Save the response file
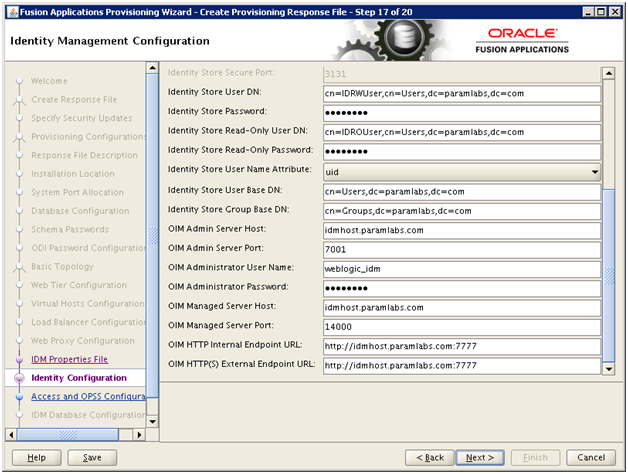The width and height of the screenshot is (628, 474). (x=92, y=457)
